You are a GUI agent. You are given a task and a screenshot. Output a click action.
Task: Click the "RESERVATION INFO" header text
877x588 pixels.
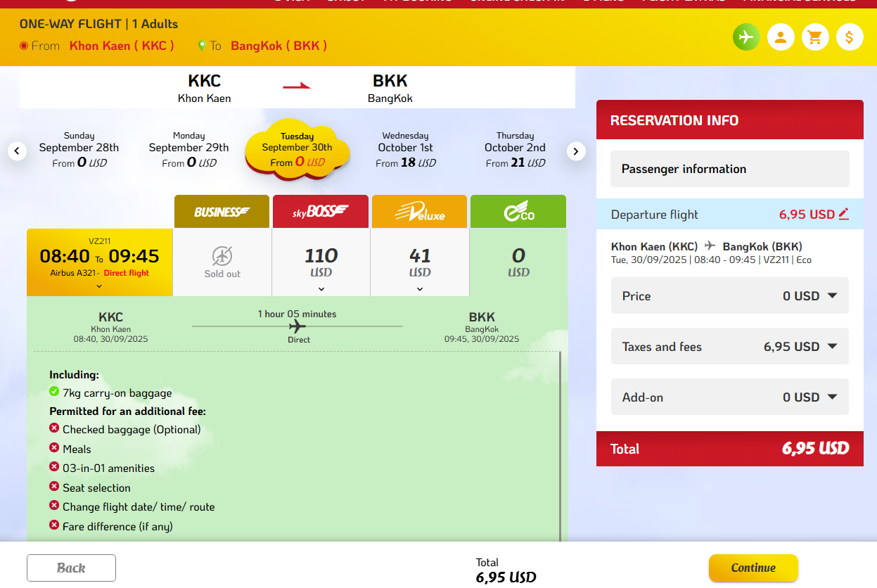(674, 120)
